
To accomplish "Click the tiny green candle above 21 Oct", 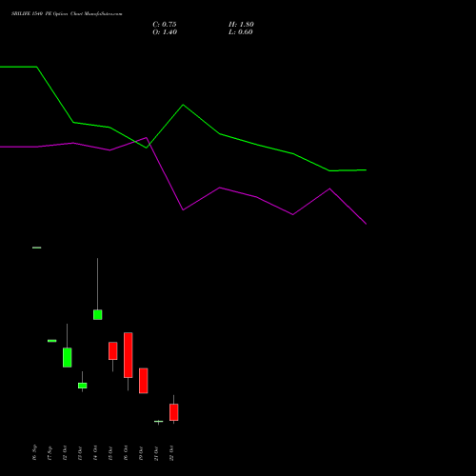I will pyautogui.click(x=159, y=422).
